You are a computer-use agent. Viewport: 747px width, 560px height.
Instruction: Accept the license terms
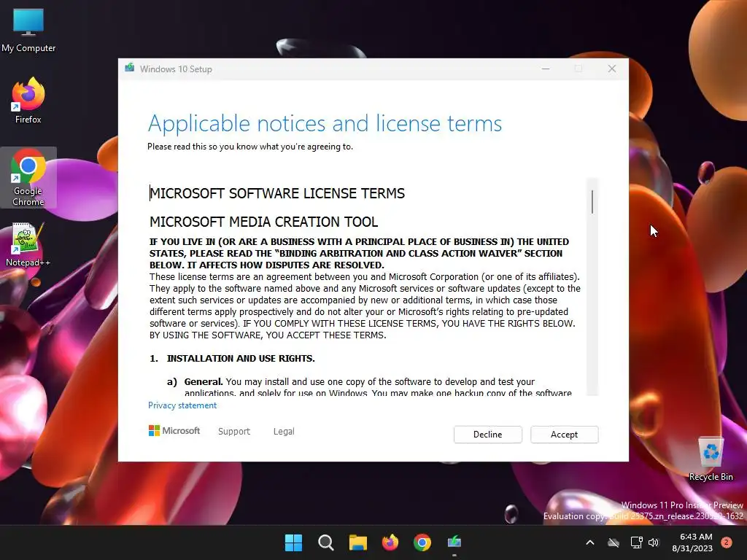[564, 435]
